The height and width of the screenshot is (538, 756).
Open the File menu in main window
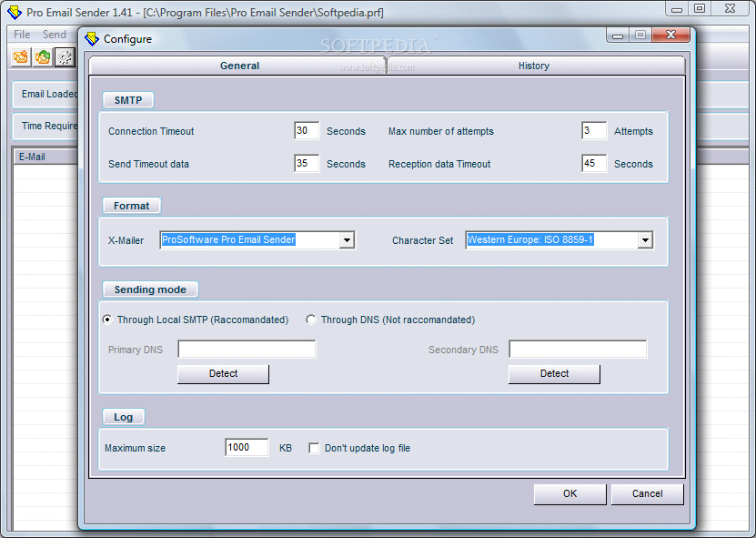coord(22,35)
